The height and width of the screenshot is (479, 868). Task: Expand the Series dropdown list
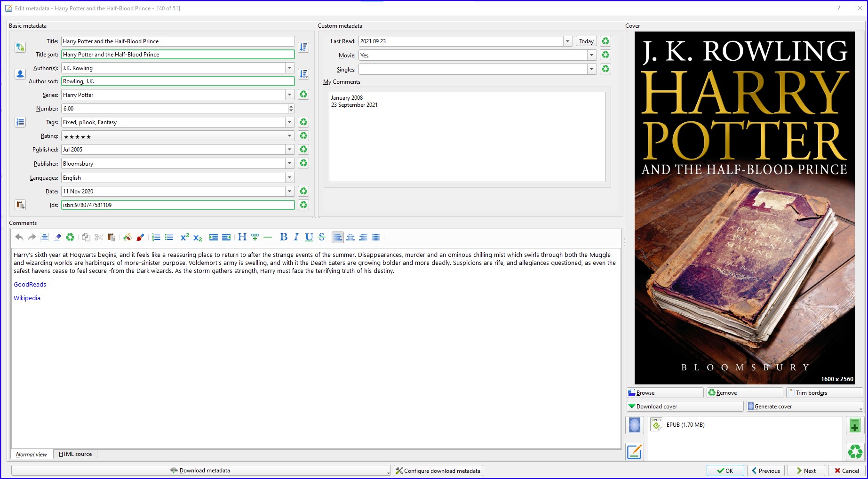point(290,95)
